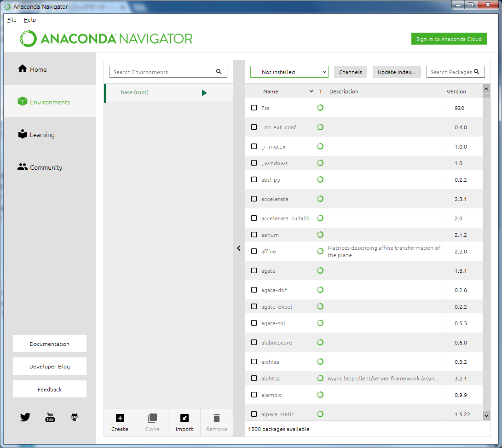
Task: Select the aenum package checkbox
Action: (254, 235)
